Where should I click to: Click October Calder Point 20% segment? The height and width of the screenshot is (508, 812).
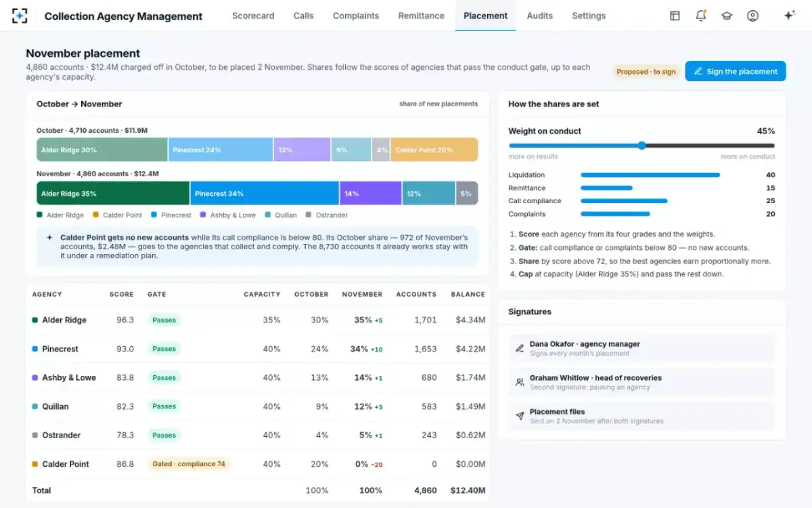point(434,150)
